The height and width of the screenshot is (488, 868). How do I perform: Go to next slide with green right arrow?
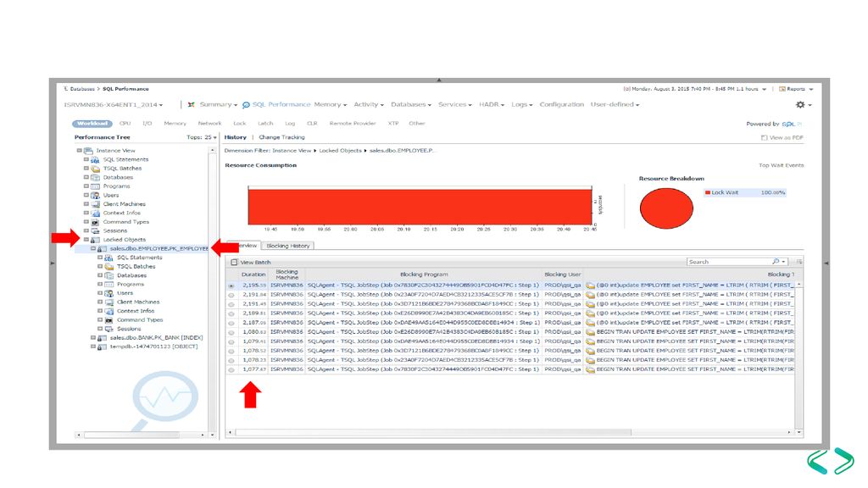843,460
